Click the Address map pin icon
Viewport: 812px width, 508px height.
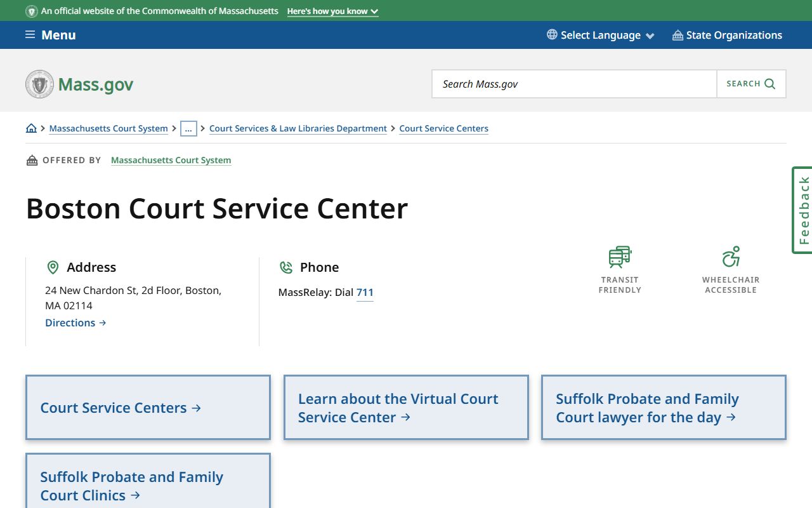(x=53, y=267)
